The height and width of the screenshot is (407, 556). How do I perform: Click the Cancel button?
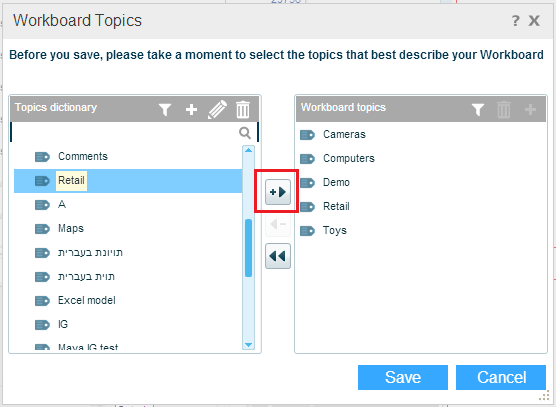[501, 377]
